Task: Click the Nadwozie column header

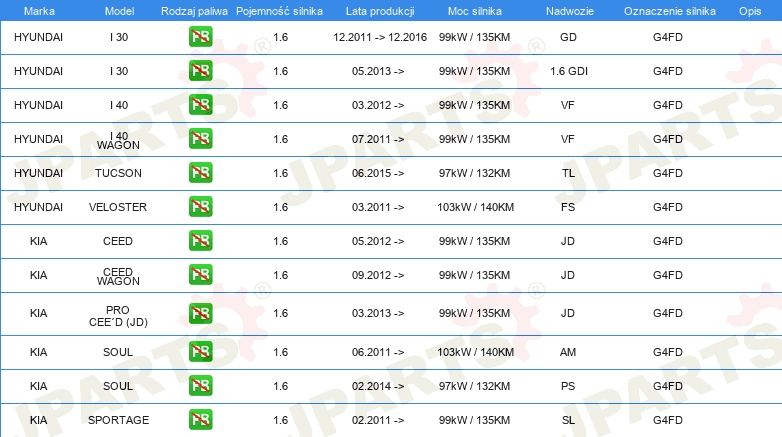Action: point(570,11)
